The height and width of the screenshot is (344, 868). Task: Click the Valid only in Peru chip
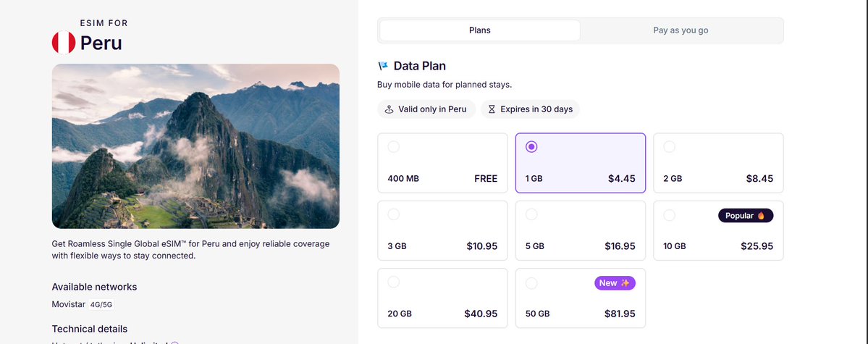(426, 109)
